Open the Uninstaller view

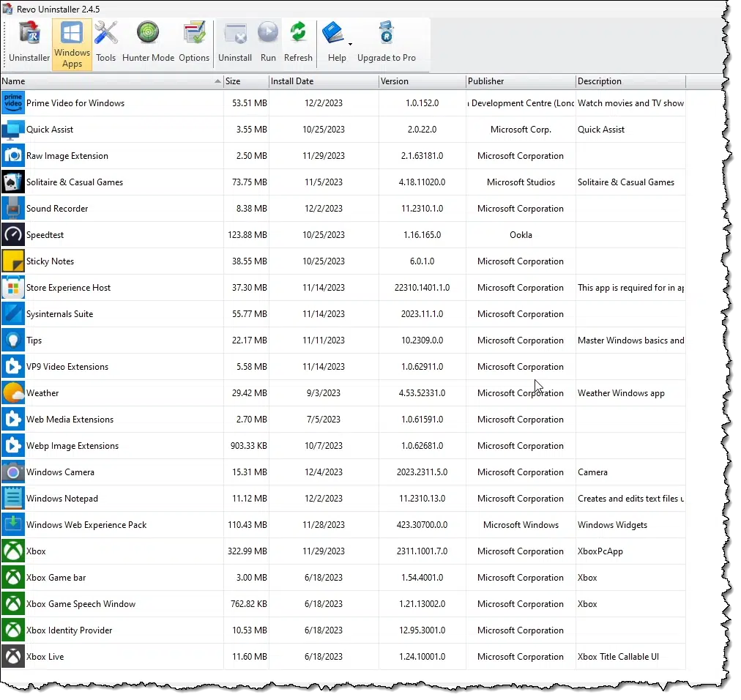click(x=29, y=42)
